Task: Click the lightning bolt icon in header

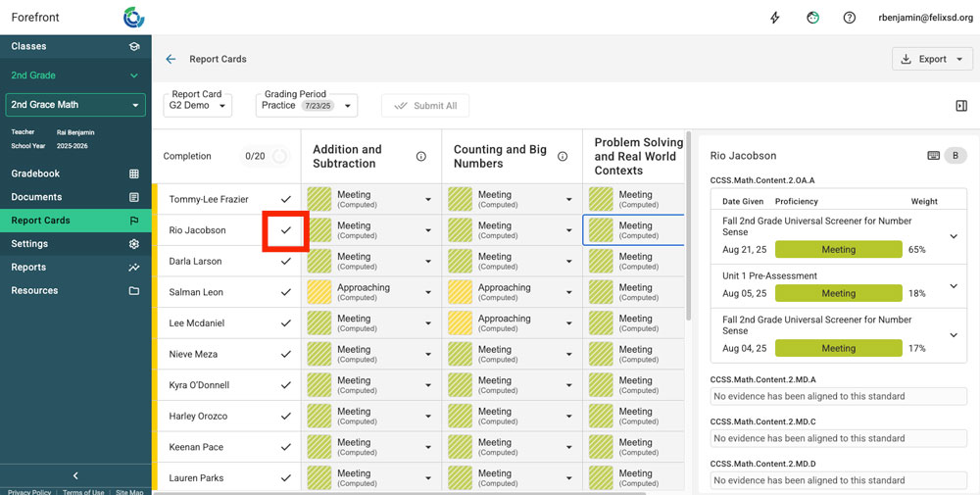Action: coord(775,18)
